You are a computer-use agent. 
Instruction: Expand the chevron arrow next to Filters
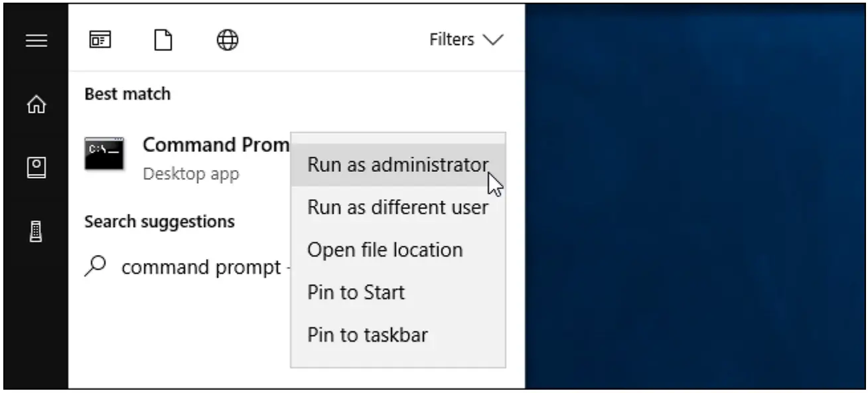[x=493, y=40]
